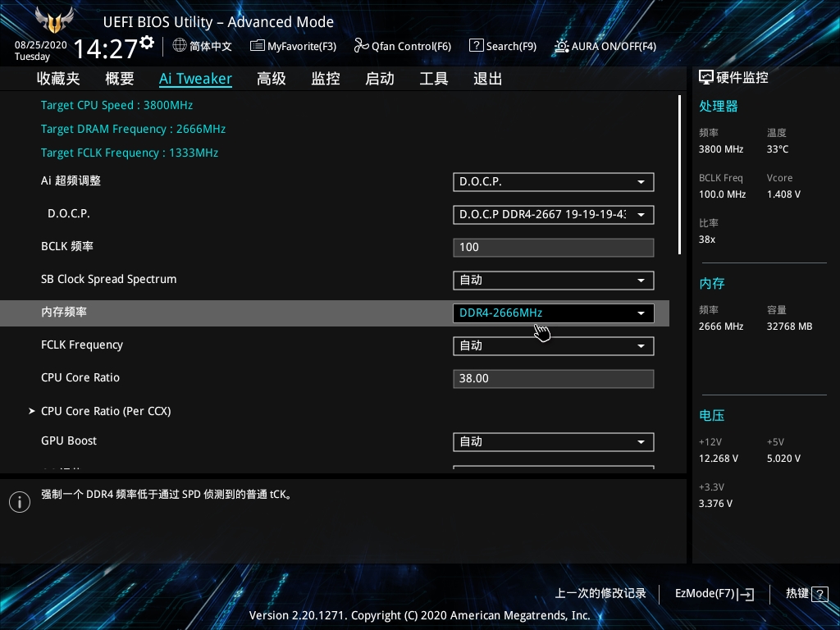
Task: Click Target DRAM Frequency : 2666MHz text
Action: point(134,129)
